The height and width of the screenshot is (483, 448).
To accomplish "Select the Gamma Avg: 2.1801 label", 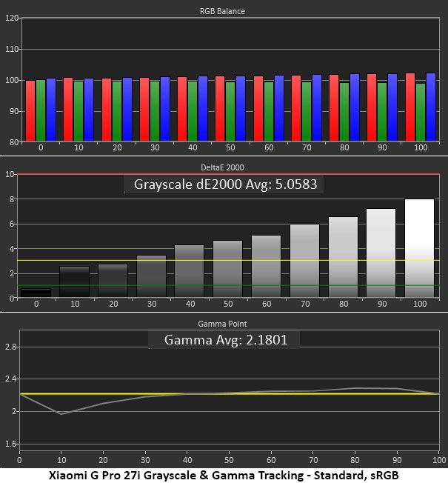I will click(226, 340).
